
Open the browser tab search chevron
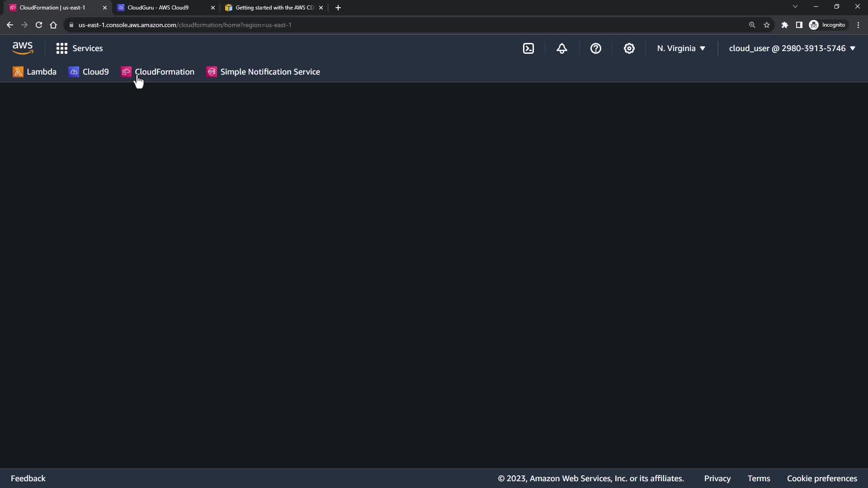(795, 7)
